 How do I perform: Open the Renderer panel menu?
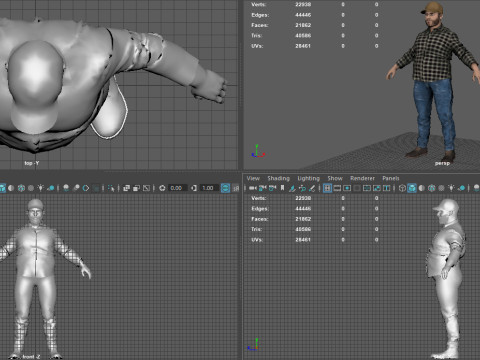[x=362, y=178]
